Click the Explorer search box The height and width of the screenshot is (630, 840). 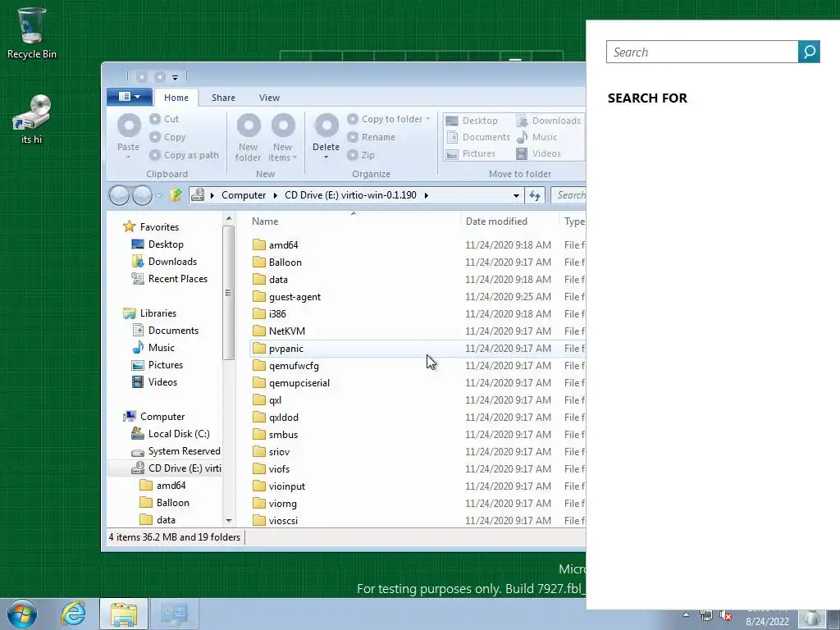pyautogui.click(x=569, y=195)
